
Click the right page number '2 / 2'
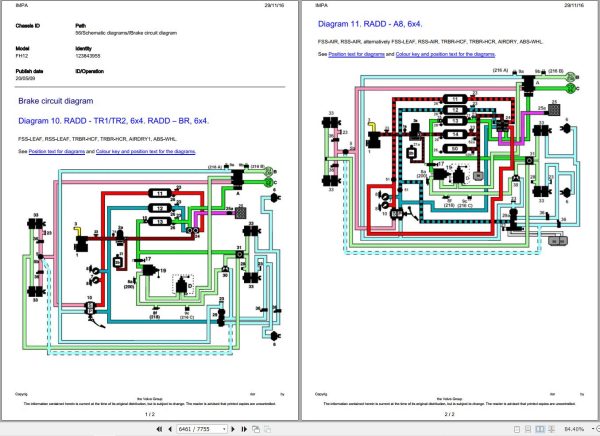pos(450,414)
